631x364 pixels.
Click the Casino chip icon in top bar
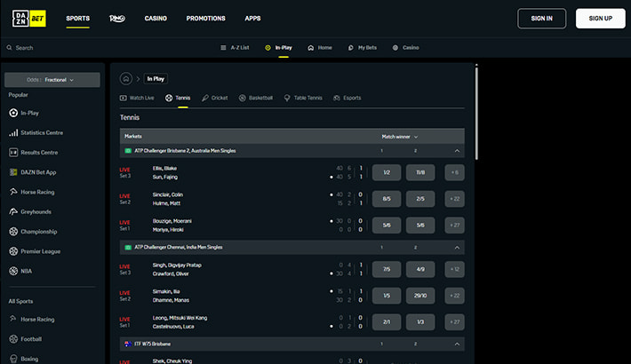(x=395, y=47)
